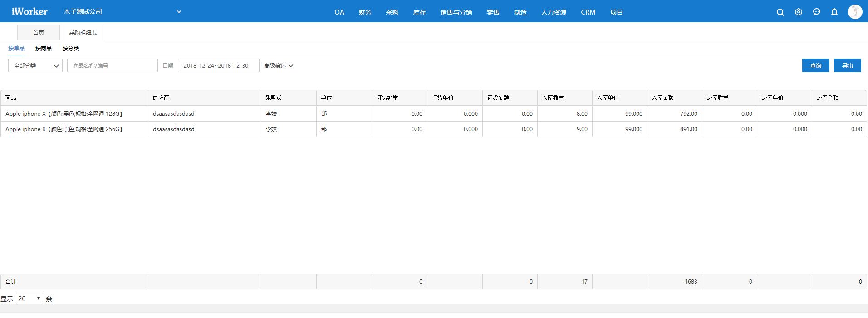
Task: Click the 查询 query button
Action: point(816,65)
